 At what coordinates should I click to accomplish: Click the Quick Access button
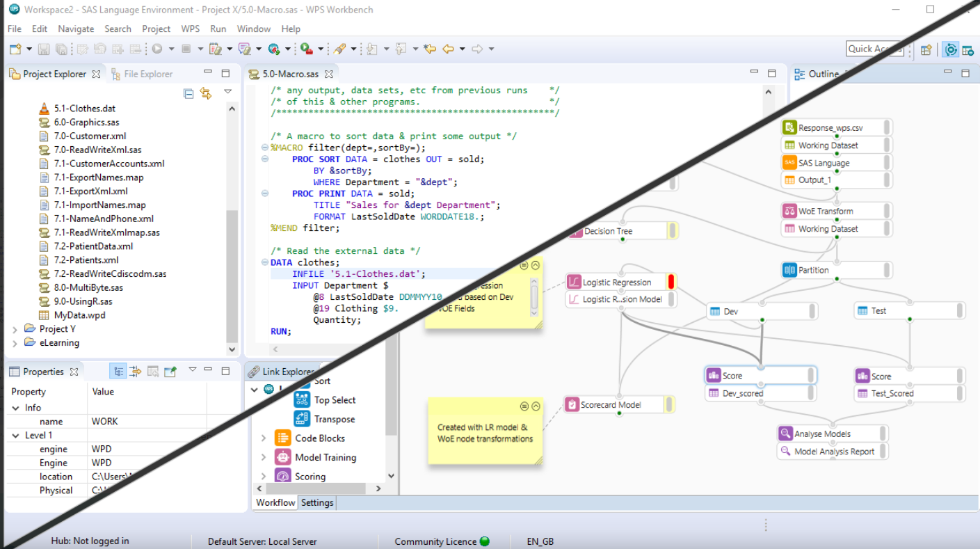pyautogui.click(x=874, y=49)
